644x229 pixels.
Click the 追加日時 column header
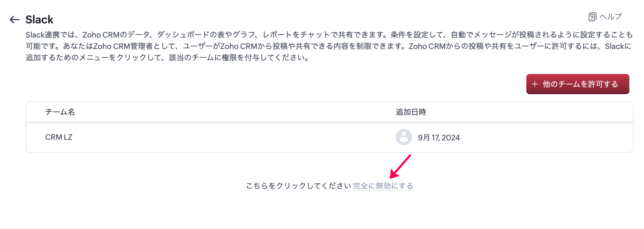tap(410, 112)
